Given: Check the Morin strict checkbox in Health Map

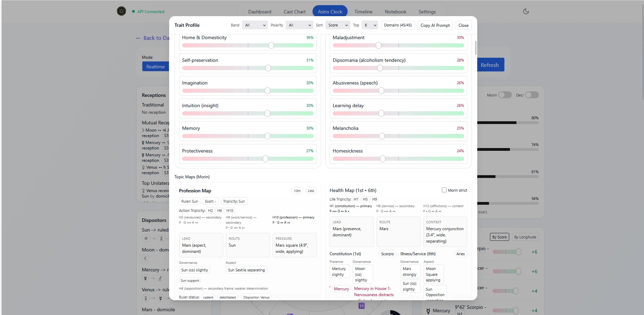Looking at the screenshot, I should click(444, 190).
